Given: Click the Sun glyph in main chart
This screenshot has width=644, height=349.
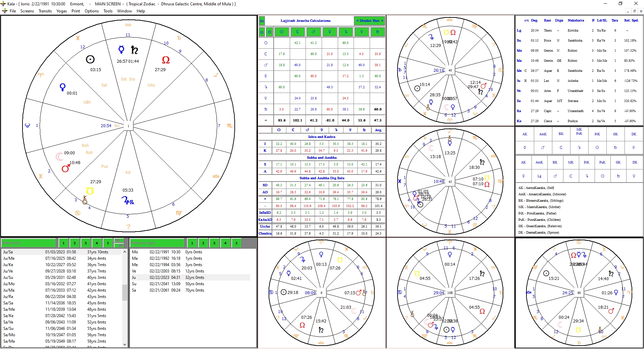Looking at the screenshot, I should click(x=90, y=59).
